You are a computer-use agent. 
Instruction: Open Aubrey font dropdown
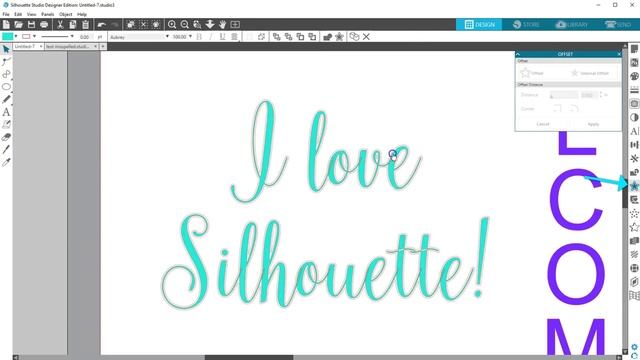tap(167, 36)
